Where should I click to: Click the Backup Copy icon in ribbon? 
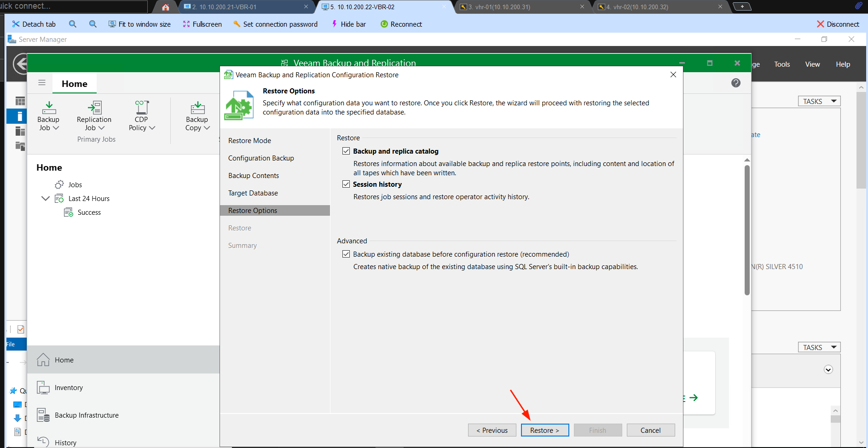198,107
